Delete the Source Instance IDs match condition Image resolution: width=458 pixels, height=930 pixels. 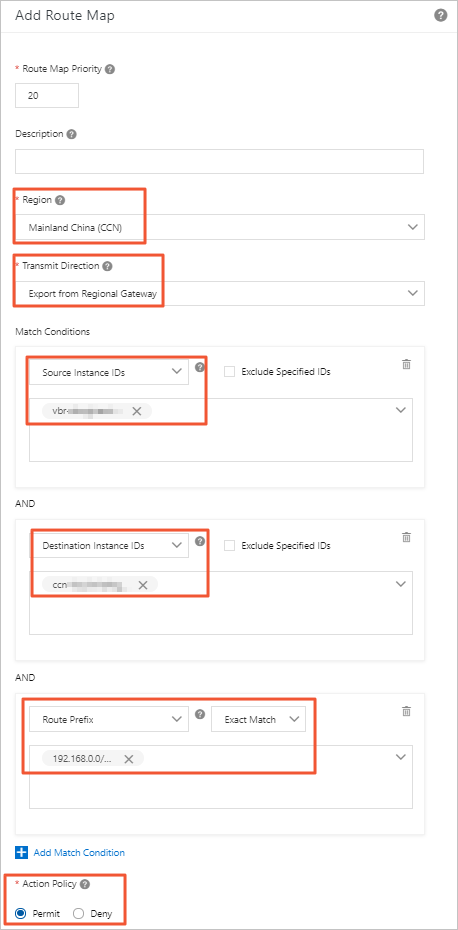[406, 365]
